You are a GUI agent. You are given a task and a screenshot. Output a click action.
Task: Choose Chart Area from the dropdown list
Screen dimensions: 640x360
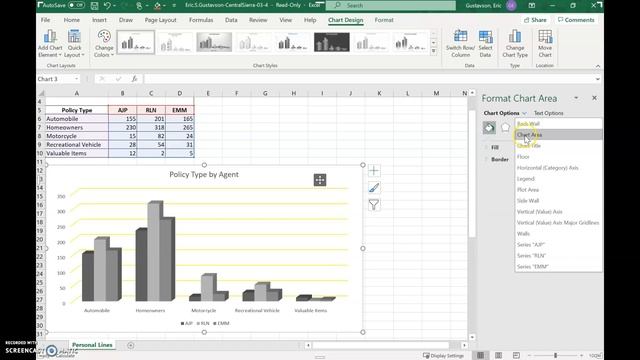[x=559, y=135]
